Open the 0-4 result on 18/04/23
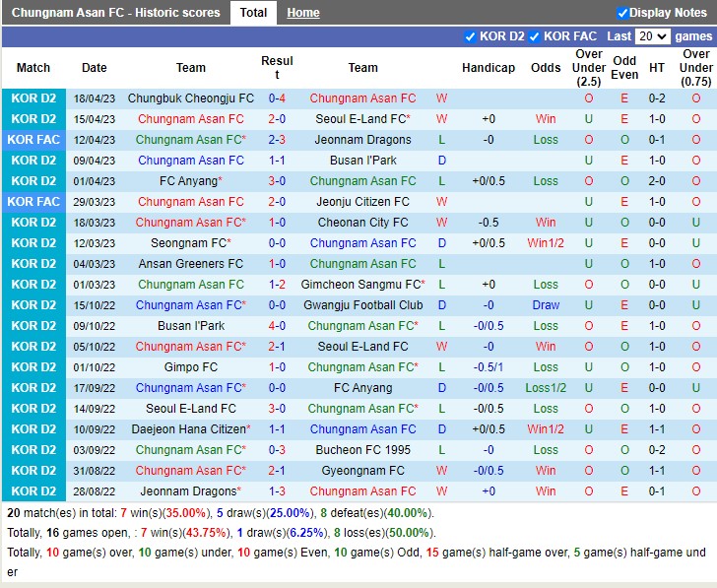This screenshot has height=588, width=717. tap(277, 98)
